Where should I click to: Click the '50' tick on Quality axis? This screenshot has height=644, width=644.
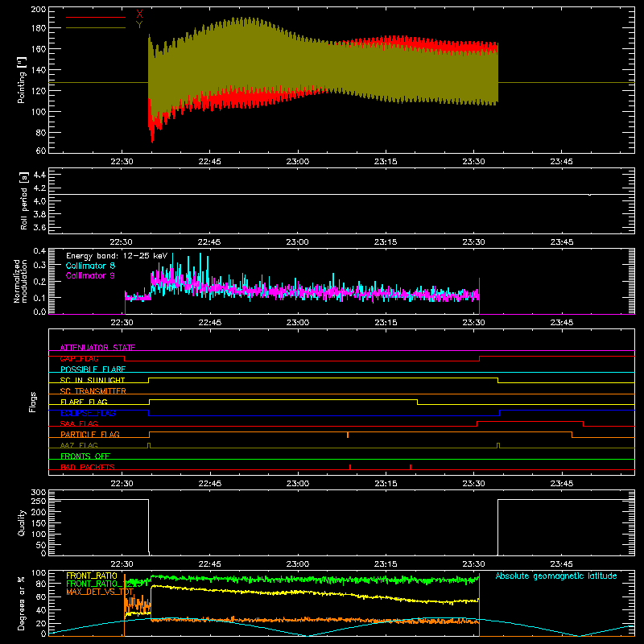[x=41, y=545]
